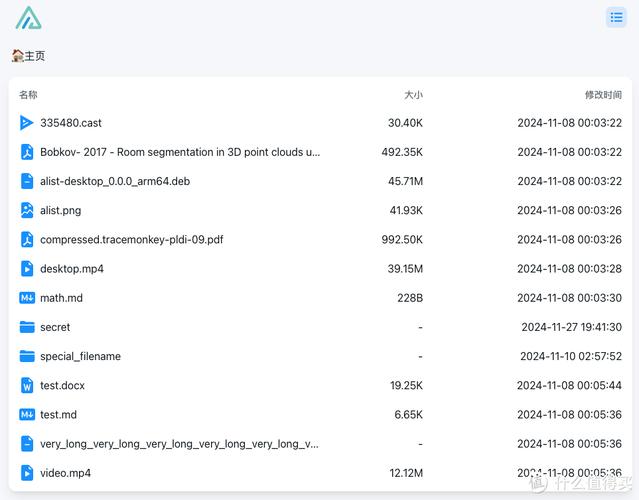Open the test.md file

coord(58,415)
